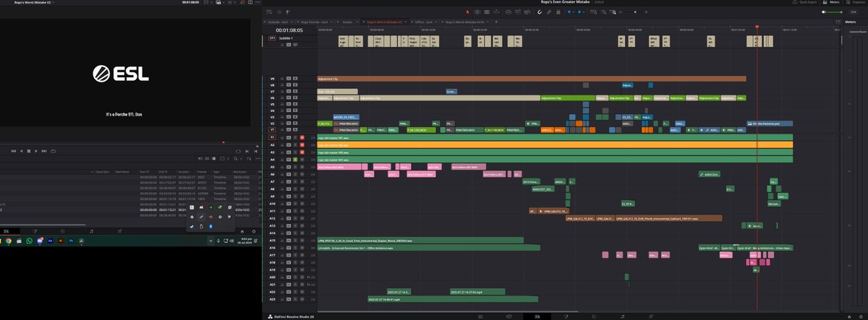Open dropdown on Ropz's Worst Mistake V2 tab

(406, 22)
